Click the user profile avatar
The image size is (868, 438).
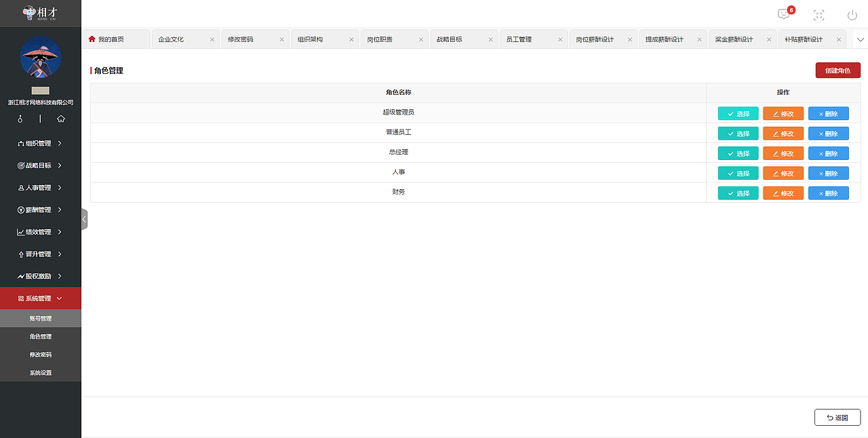[x=41, y=57]
